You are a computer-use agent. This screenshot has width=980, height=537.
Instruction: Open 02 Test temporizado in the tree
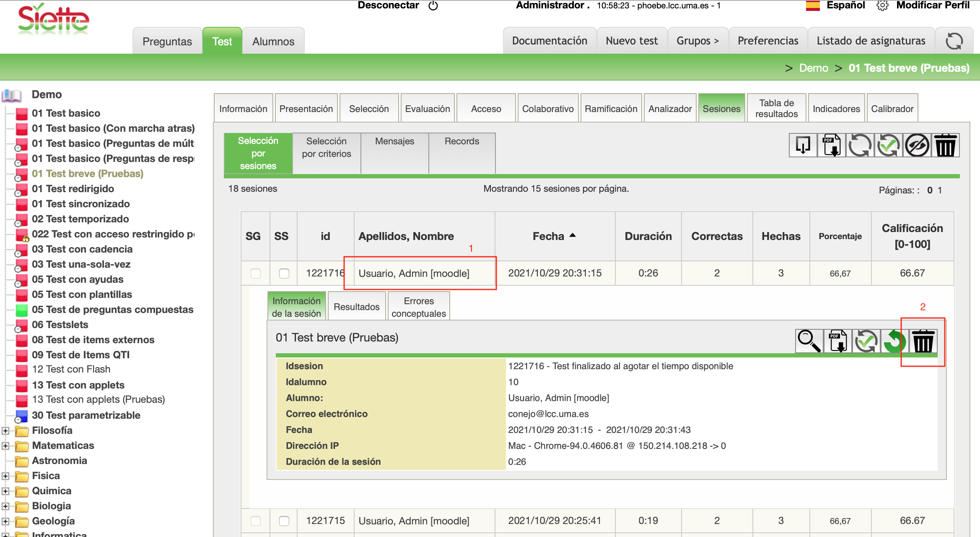(x=80, y=219)
